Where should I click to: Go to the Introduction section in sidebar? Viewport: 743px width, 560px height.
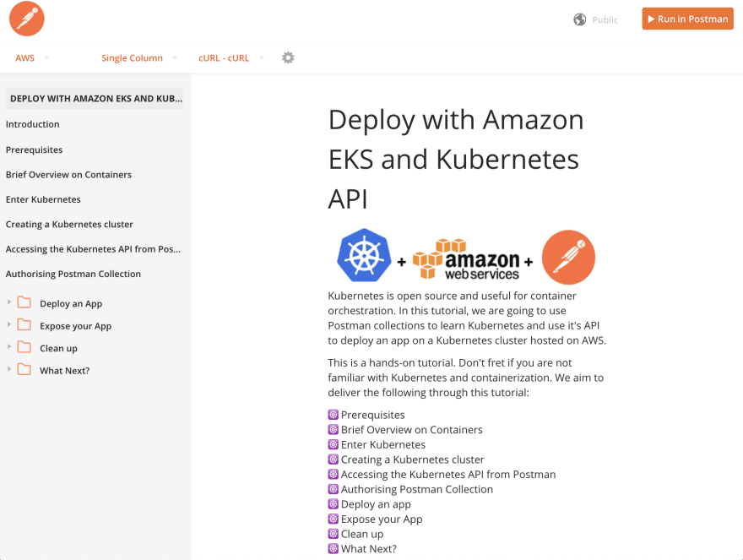33,124
